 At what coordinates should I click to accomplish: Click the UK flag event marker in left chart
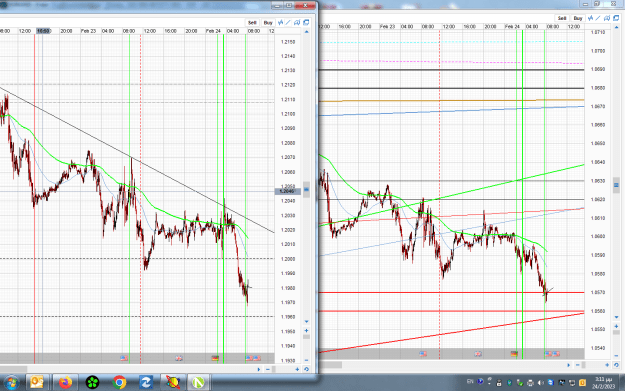(179, 358)
